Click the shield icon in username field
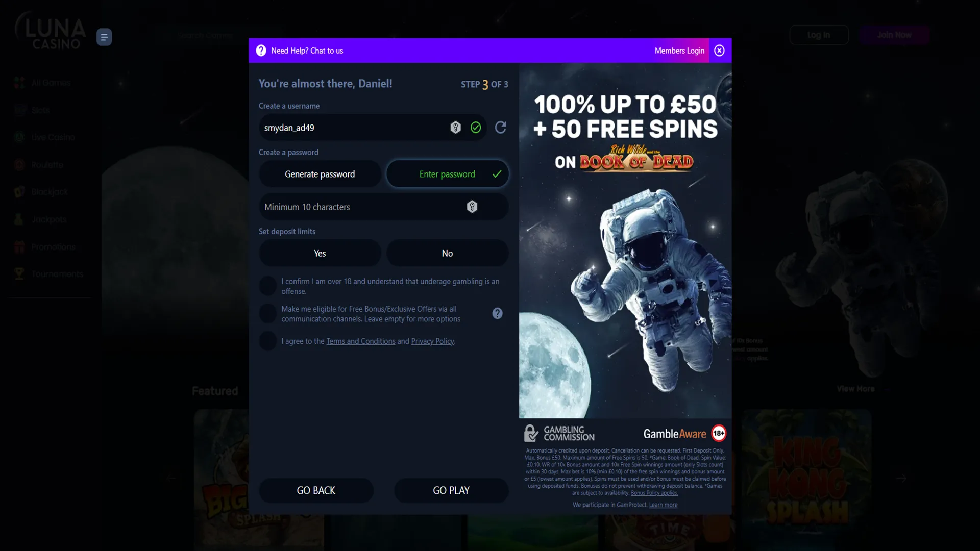This screenshot has width=980, height=551. point(455,128)
